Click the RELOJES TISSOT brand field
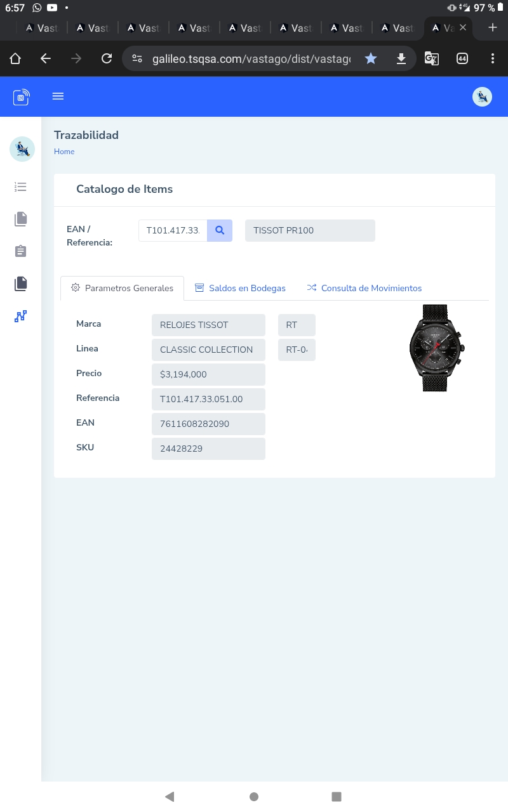508x812 pixels. click(x=208, y=325)
